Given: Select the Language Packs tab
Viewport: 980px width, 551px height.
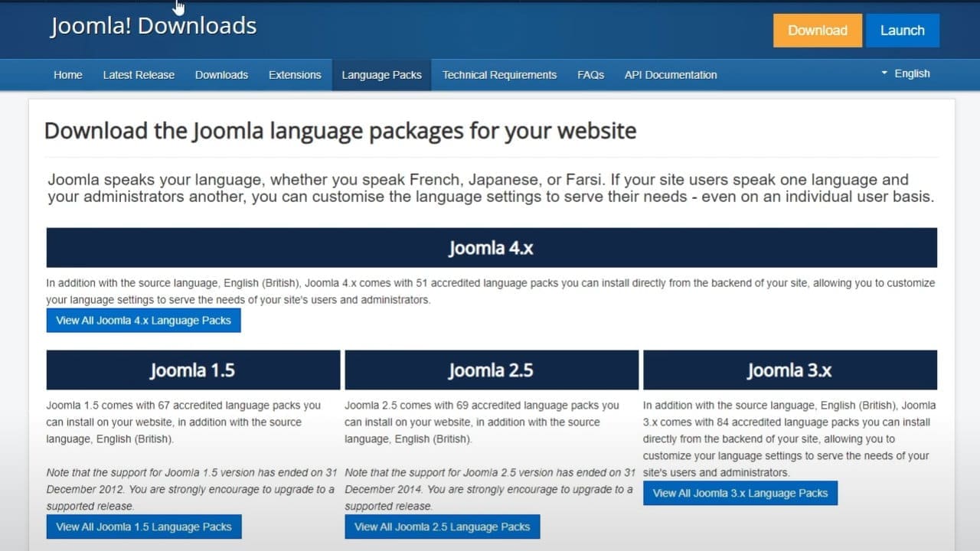Looking at the screenshot, I should click(x=381, y=75).
